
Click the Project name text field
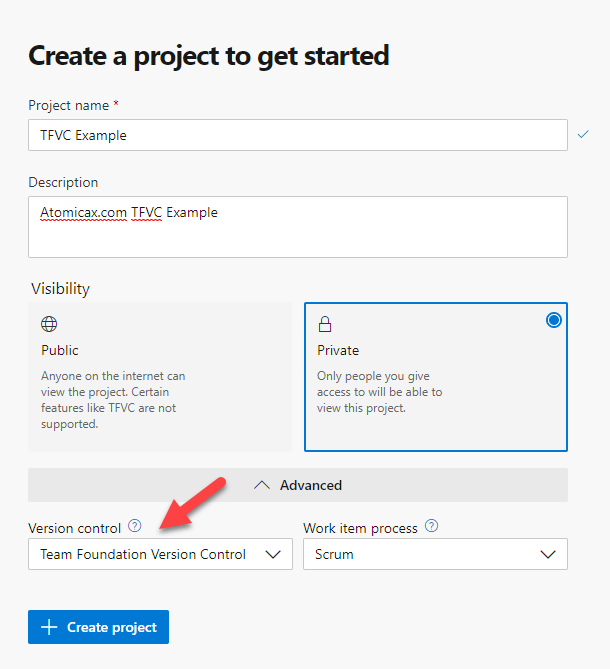(x=298, y=135)
